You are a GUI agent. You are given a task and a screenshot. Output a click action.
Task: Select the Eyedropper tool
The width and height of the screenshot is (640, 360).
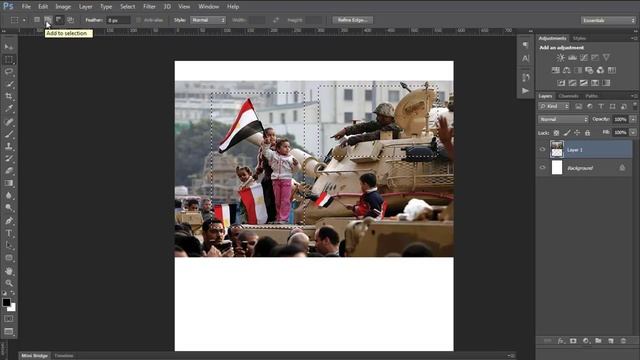[x=9, y=109]
